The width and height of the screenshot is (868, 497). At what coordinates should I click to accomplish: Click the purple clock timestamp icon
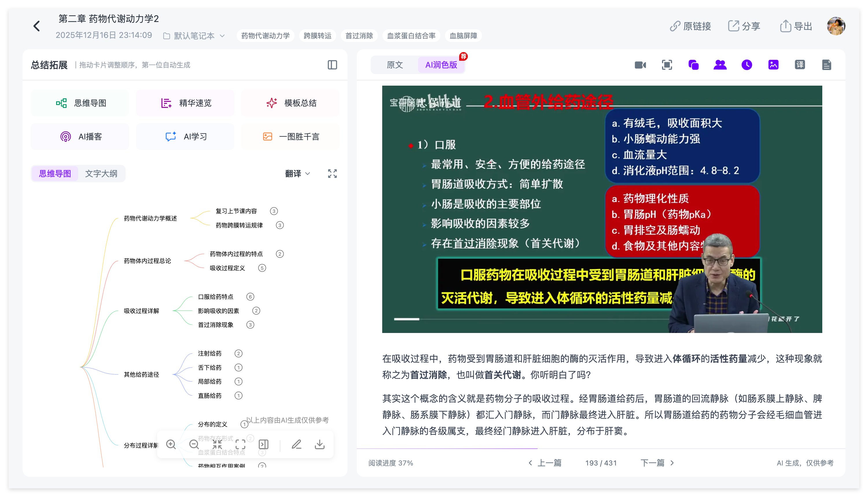[746, 65]
